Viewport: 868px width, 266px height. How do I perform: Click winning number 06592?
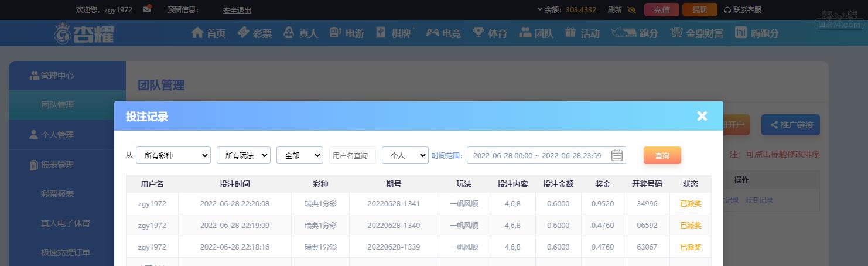pyautogui.click(x=647, y=226)
